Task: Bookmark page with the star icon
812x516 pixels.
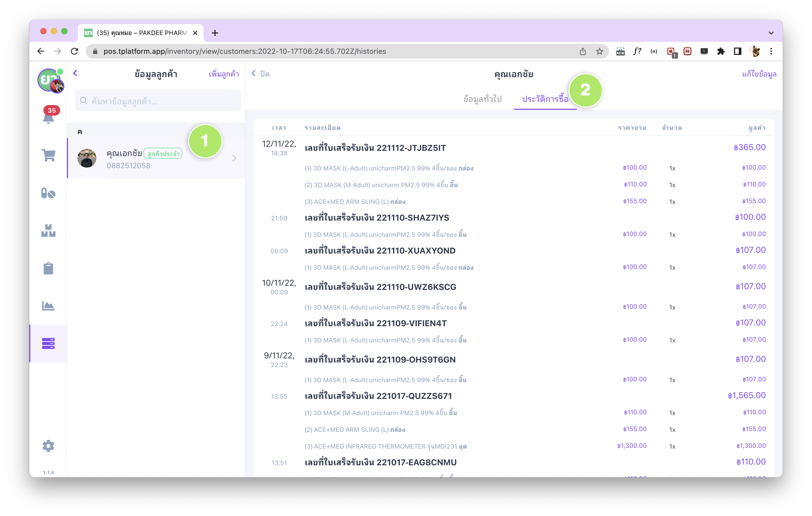Action: 599,51
